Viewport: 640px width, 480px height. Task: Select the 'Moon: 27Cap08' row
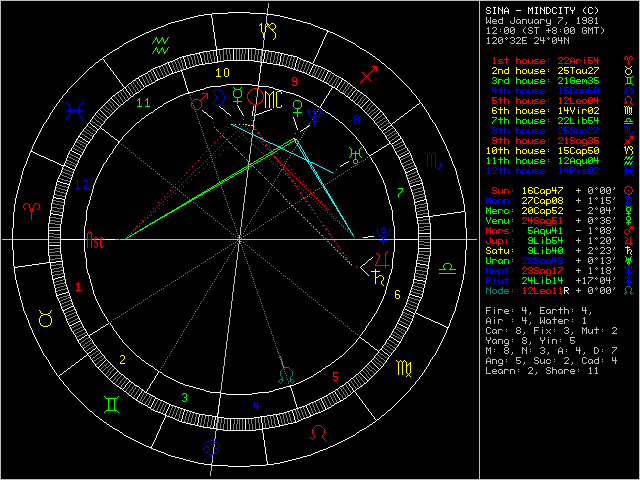[x=559, y=201]
